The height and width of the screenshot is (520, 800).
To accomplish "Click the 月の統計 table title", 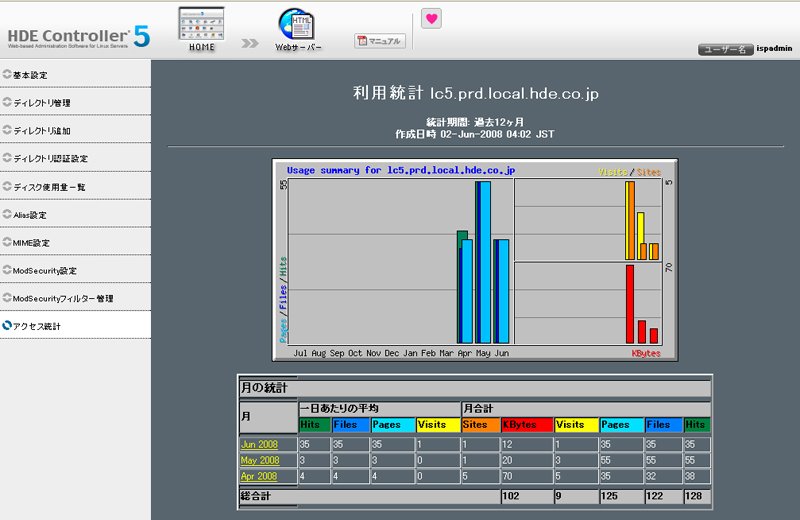I will [264, 388].
